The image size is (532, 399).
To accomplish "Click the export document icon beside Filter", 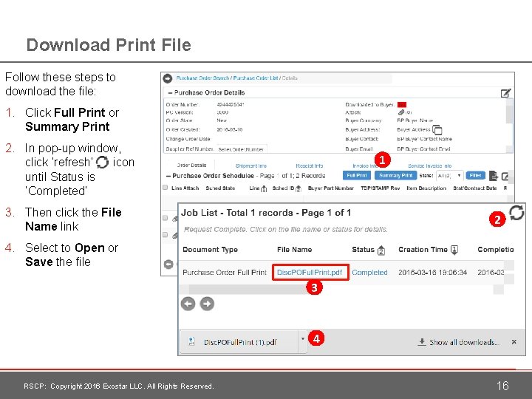I will coord(493,176).
